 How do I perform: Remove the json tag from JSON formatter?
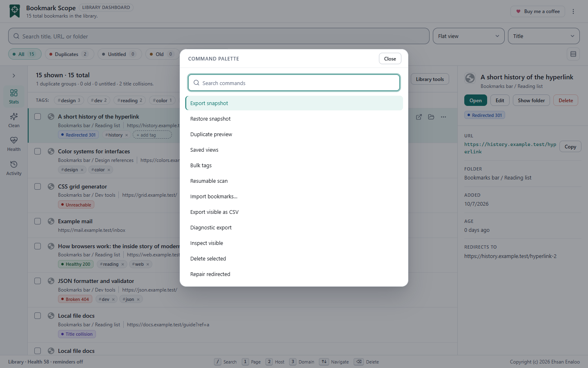(x=138, y=300)
